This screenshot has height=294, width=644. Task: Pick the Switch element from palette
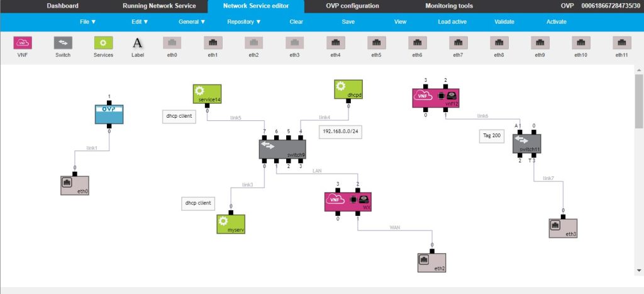[63, 43]
